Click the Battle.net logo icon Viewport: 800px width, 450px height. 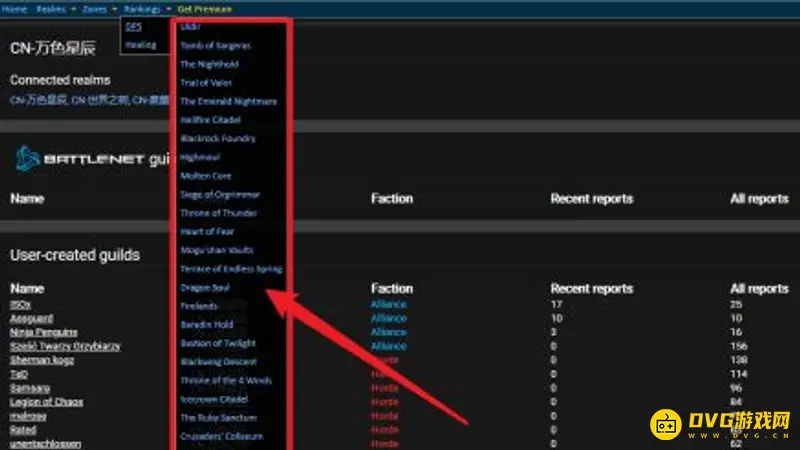[x=28, y=159]
